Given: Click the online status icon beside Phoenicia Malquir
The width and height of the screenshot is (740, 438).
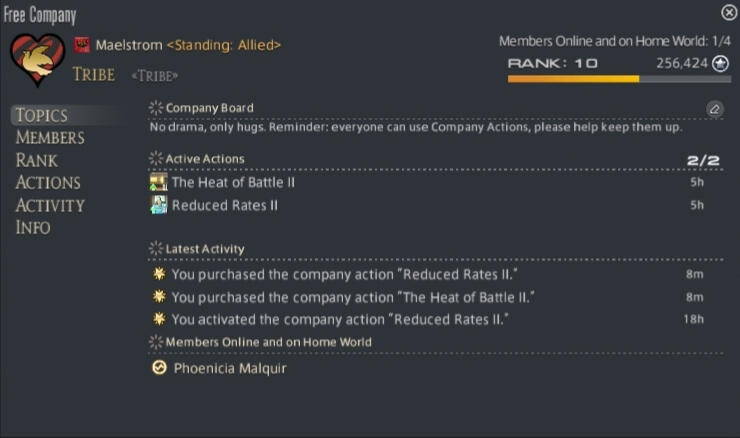Looking at the screenshot, I should (x=160, y=367).
